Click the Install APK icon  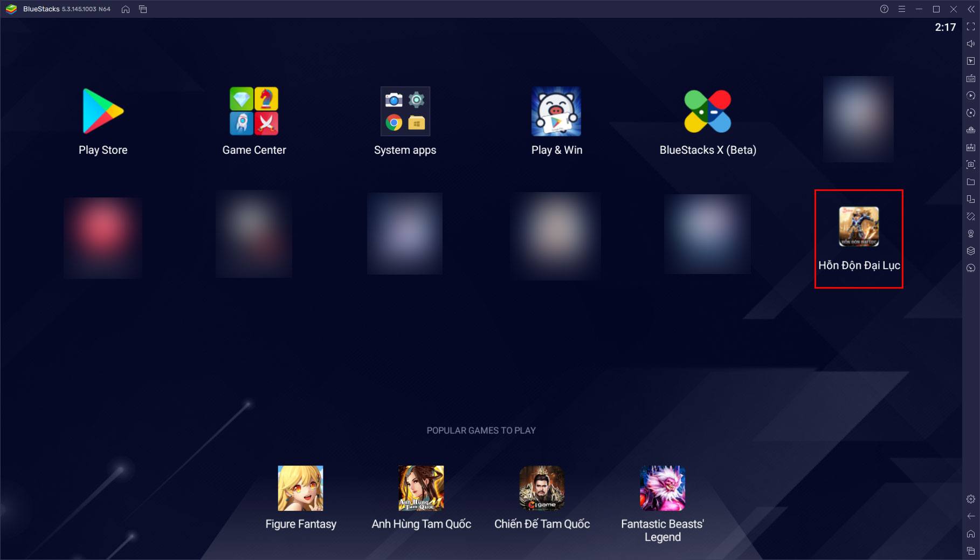coord(971,147)
